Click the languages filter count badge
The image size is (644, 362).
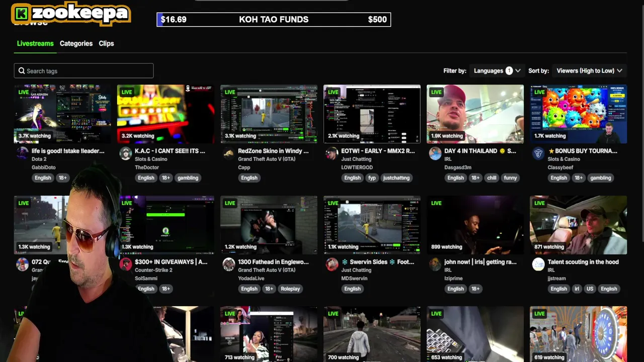point(509,71)
